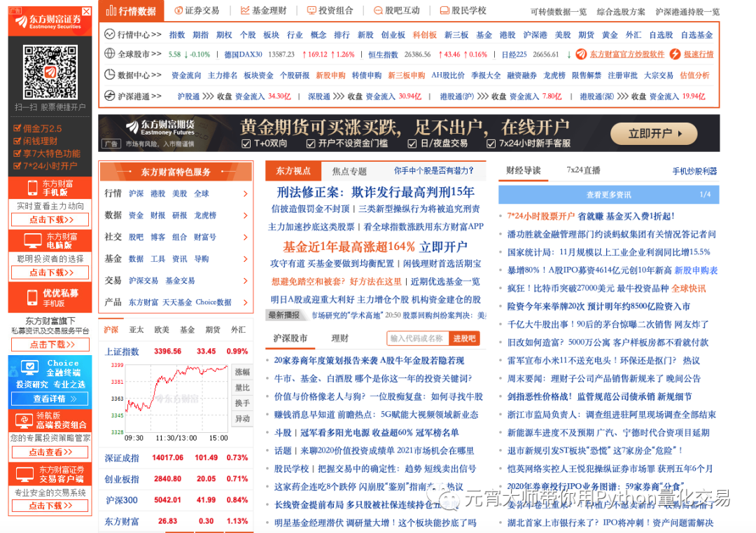Open the 科创板 link in 行情中心
Image resolution: width=756 pixels, height=533 pixels.
[x=425, y=35]
